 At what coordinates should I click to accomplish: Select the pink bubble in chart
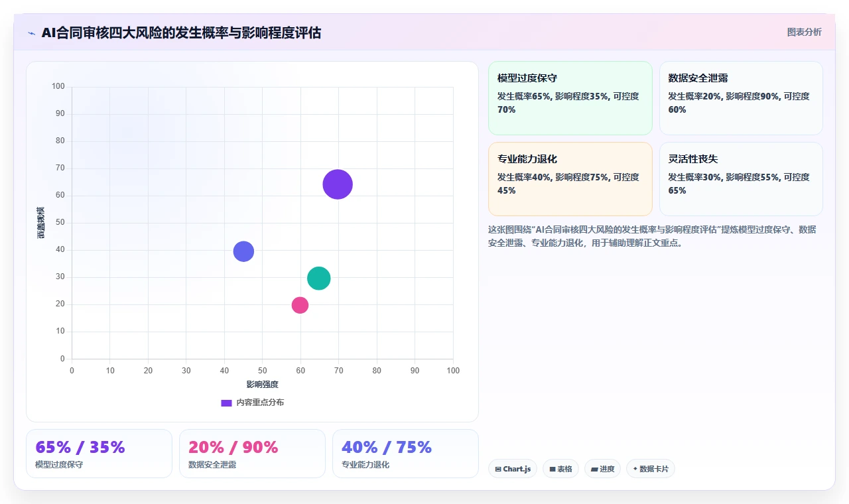300,305
